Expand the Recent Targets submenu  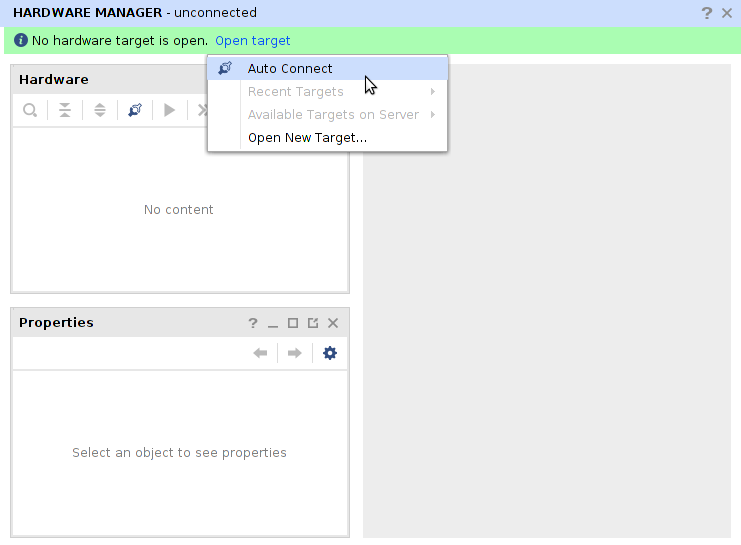point(296,92)
